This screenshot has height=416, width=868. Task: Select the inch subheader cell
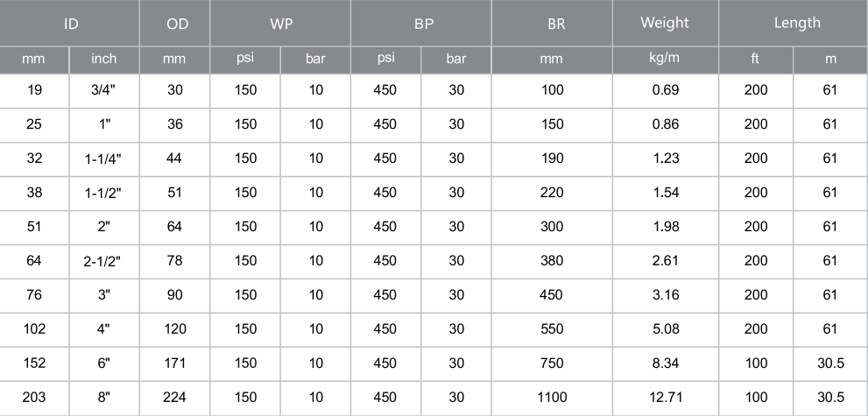104,60
